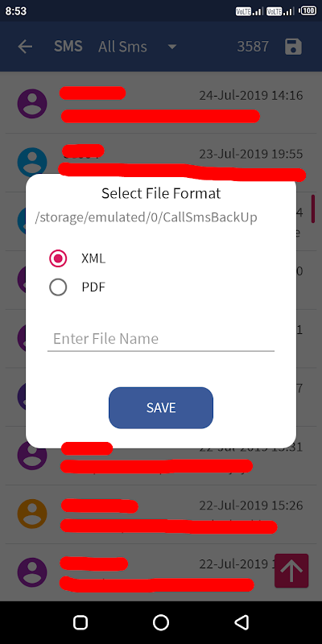The width and height of the screenshot is (322, 644).
Task: Select the XML radio button
Action: pos(58,258)
